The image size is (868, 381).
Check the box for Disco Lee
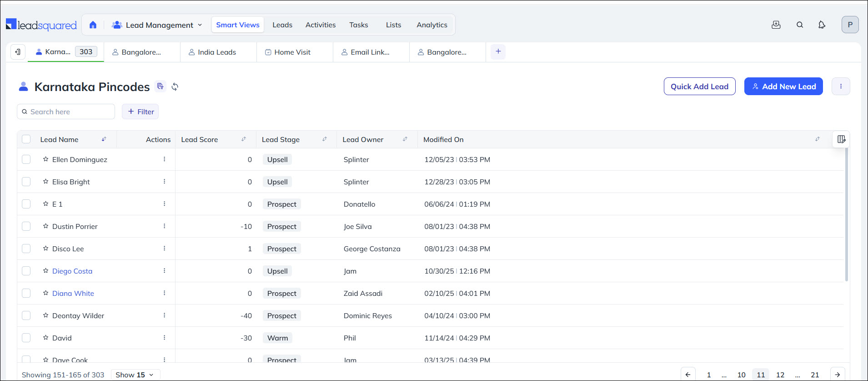(26, 249)
